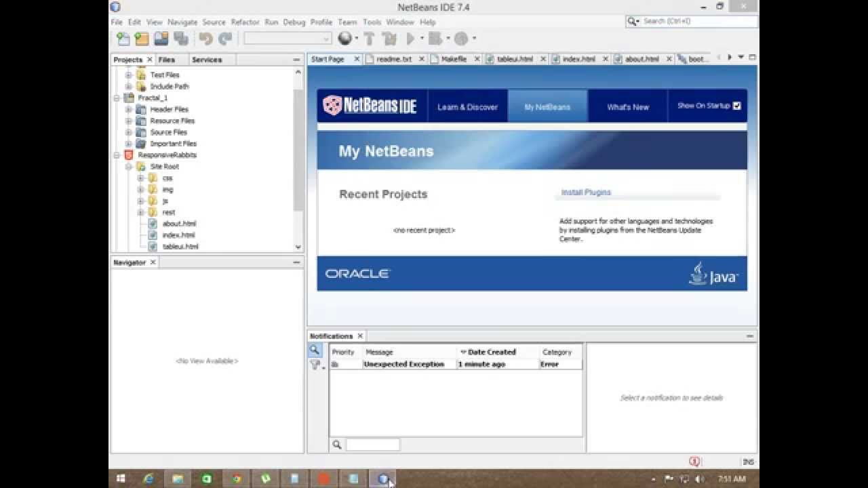The width and height of the screenshot is (868, 488).
Task: Select the My NetBeans section button
Action: (x=547, y=106)
